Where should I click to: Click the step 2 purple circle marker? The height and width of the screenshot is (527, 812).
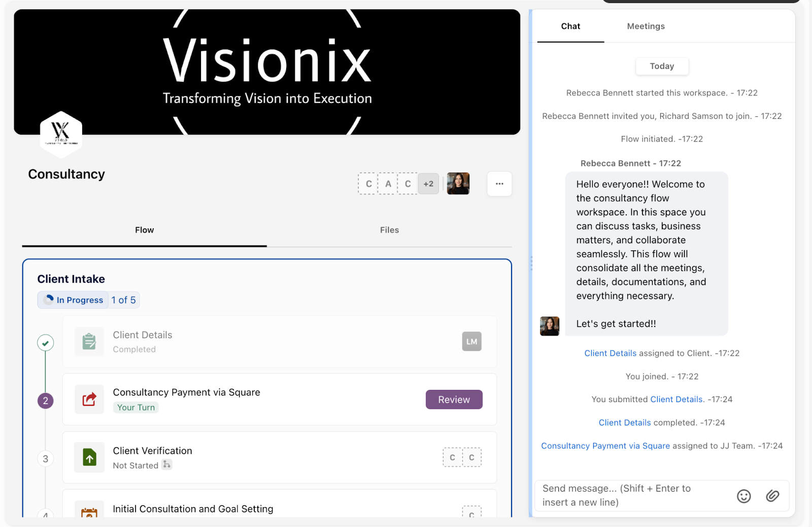[x=46, y=401]
